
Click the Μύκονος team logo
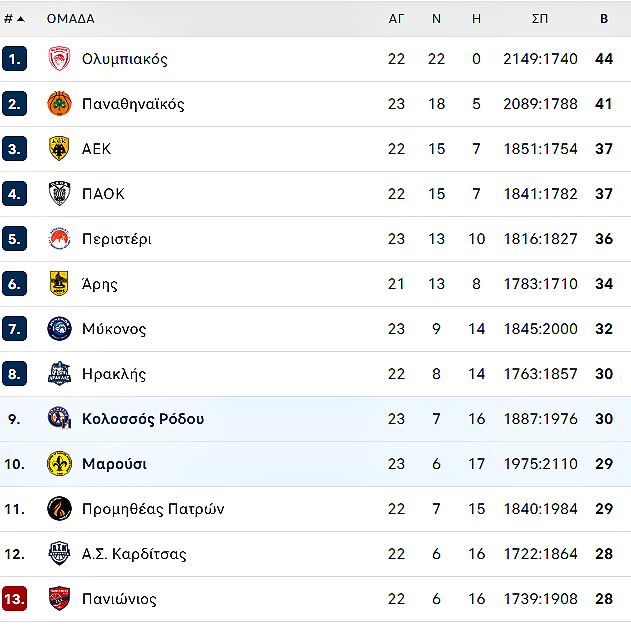(x=60, y=329)
